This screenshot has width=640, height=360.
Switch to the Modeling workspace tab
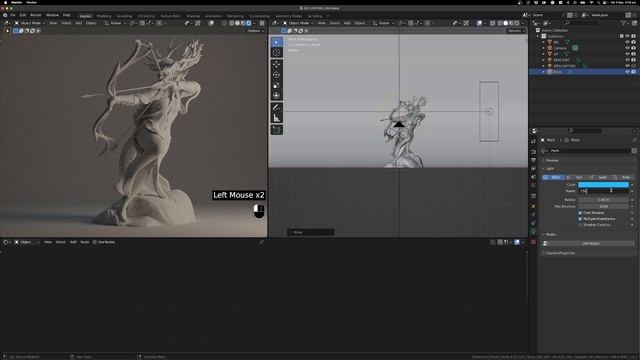click(104, 16)
